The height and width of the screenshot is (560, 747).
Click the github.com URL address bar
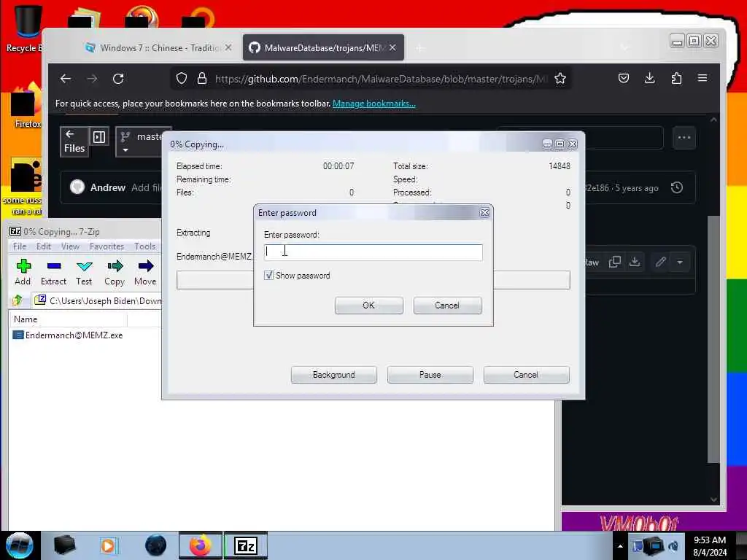click(x=381, y=79)
